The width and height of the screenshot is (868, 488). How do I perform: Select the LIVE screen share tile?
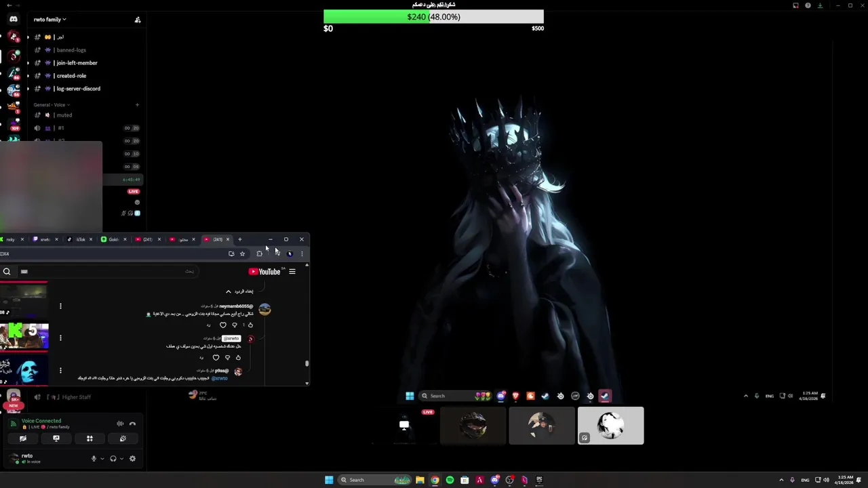coord(405,426)
